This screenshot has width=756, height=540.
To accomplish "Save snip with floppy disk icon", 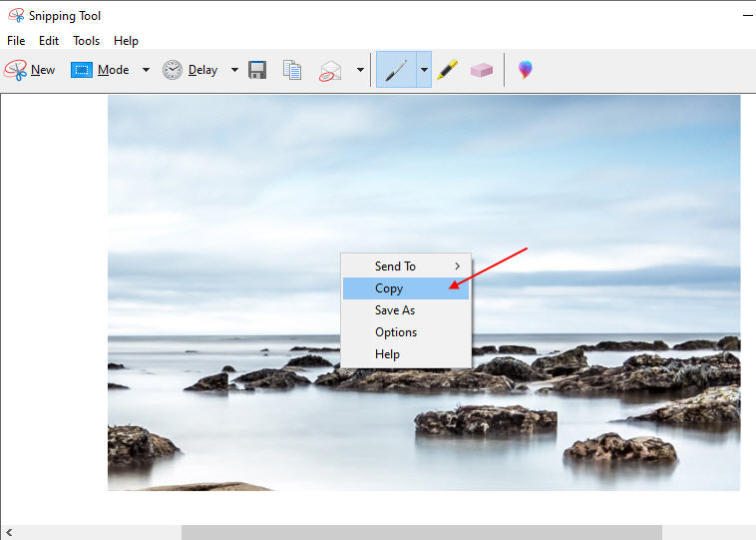I will click(x=257, y=70).
